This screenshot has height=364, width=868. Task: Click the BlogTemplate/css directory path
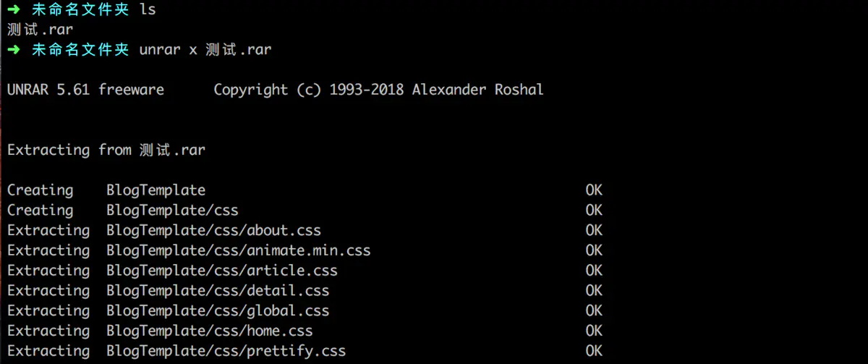(172, 211)
